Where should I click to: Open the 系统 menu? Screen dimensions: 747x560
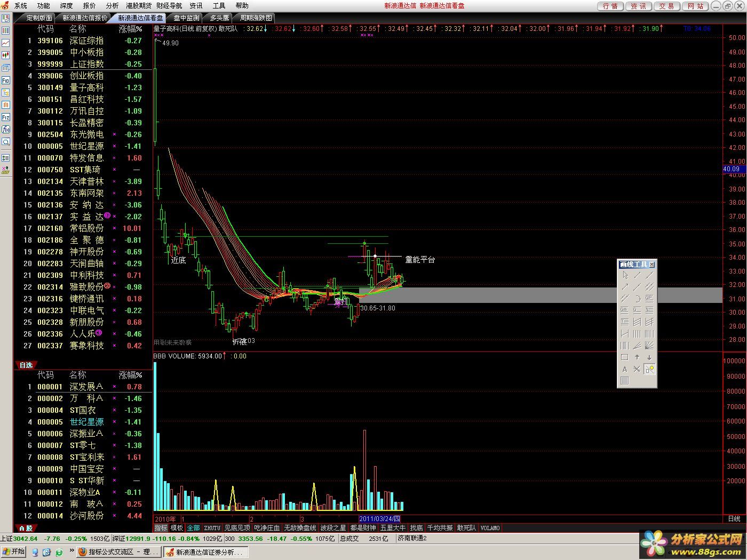(x=20, y=5)
